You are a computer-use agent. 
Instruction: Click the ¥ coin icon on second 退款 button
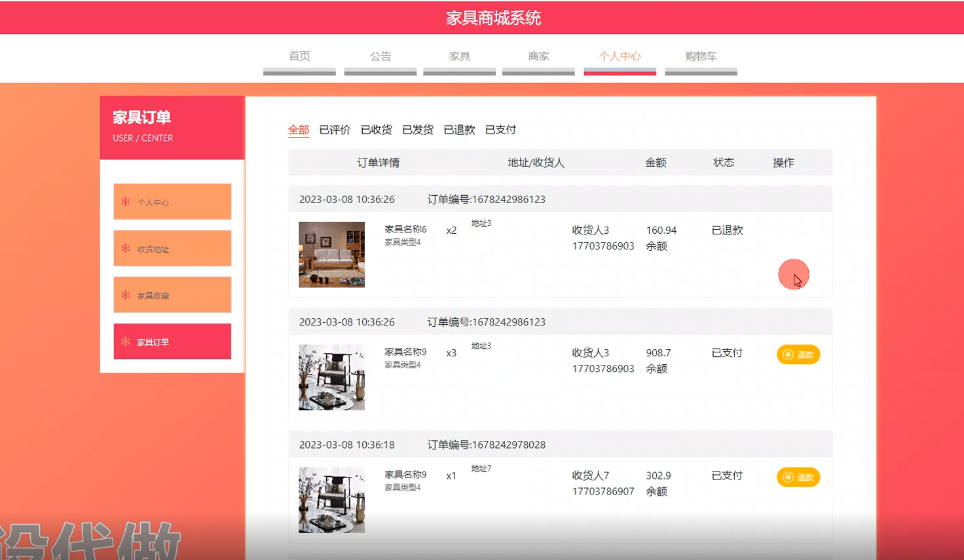click(787, 477)
